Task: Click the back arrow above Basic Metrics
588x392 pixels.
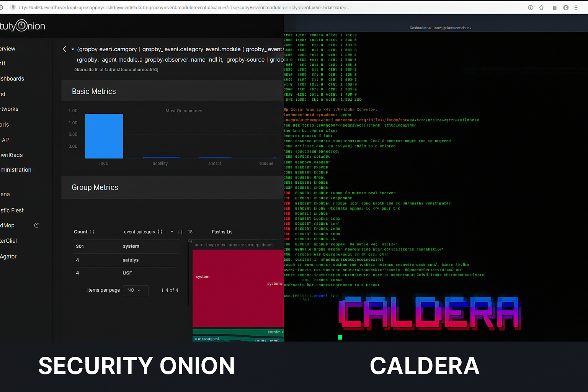Action: click(64, 49)
